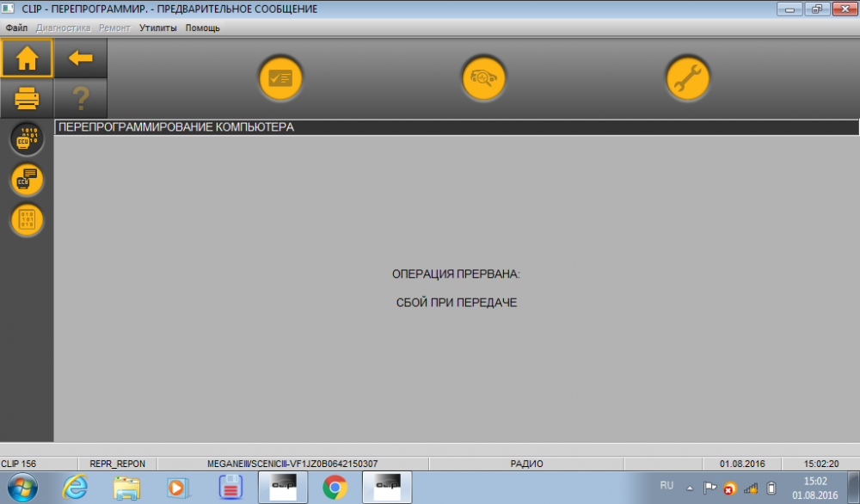This screenshot has height=504, width=860.
Task: Open Google Chrome from the taskbar
Action: (x=335, y=488)
